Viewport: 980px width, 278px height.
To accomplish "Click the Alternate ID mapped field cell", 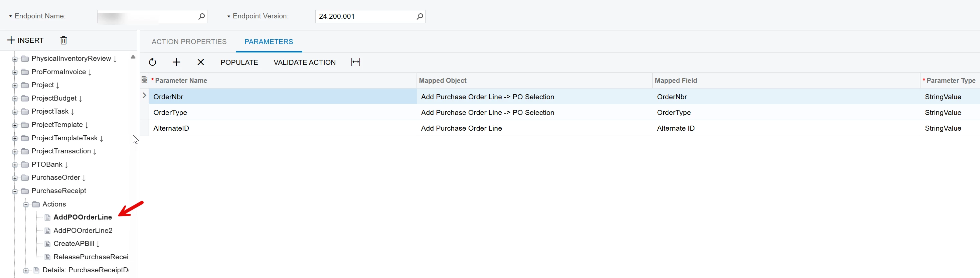I will click(x=786, y=128).
